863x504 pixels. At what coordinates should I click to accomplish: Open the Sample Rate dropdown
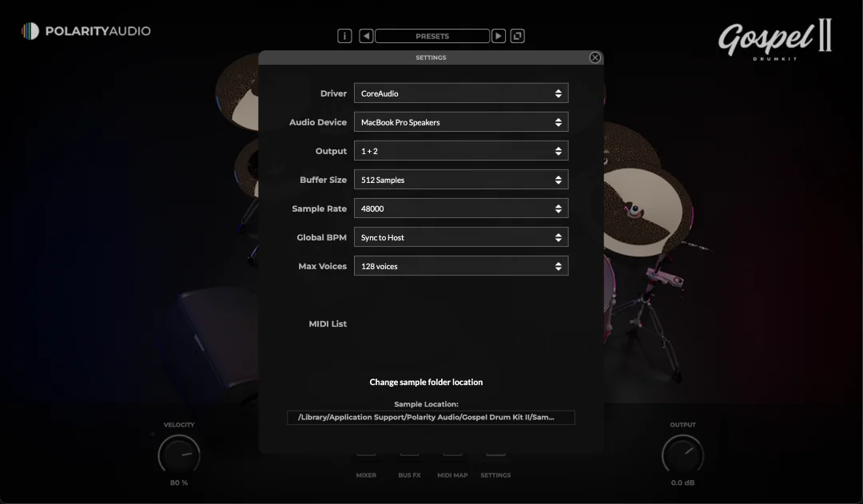pos(461,208)
